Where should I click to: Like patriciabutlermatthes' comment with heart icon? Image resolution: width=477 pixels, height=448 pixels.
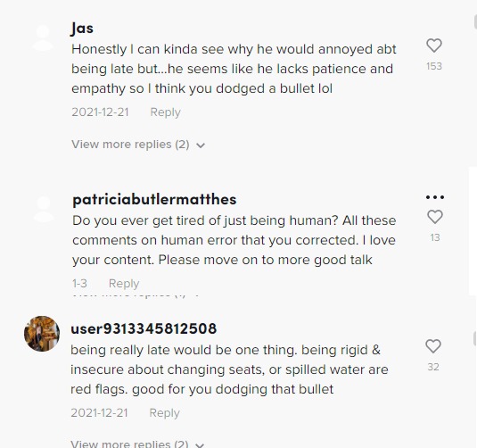[435, 217]
